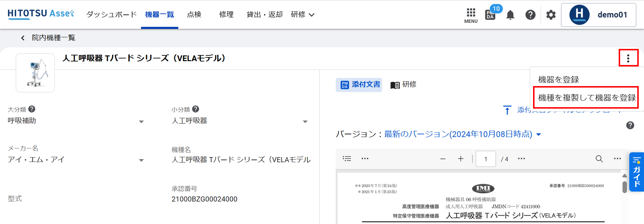The height and width of the screenshot is (224, 644).
Task: Click the 型式 field
Action: coord(15,199)
